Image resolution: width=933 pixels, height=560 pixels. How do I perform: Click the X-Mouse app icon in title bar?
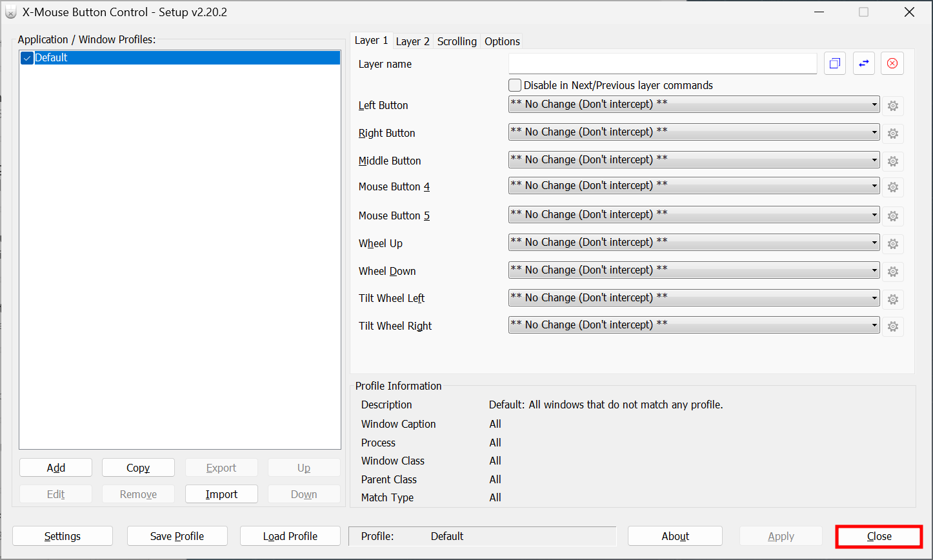(11, 12)
